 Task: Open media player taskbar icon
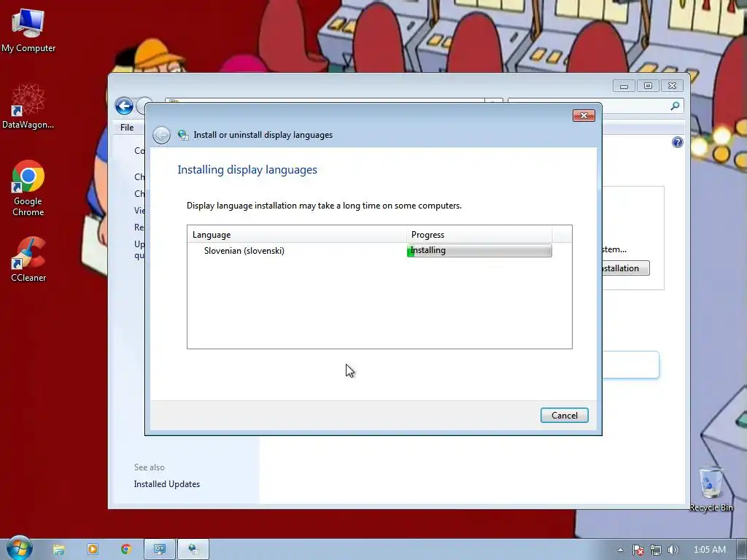pos(93,550)
